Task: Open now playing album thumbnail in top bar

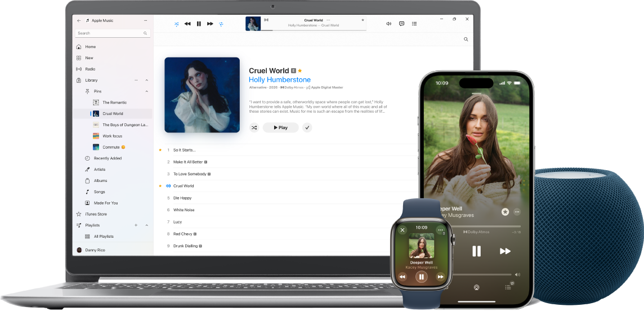Action: click(x=253, y=24)
